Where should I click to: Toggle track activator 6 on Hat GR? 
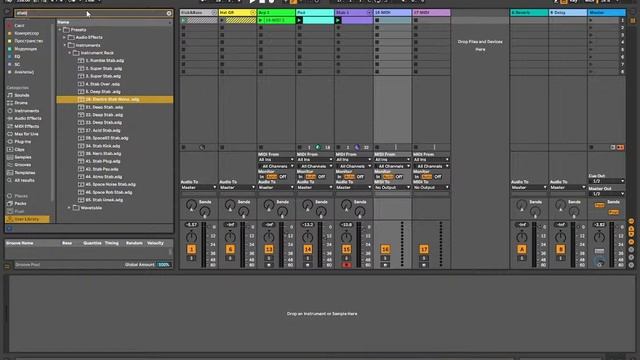click(230, 249)
